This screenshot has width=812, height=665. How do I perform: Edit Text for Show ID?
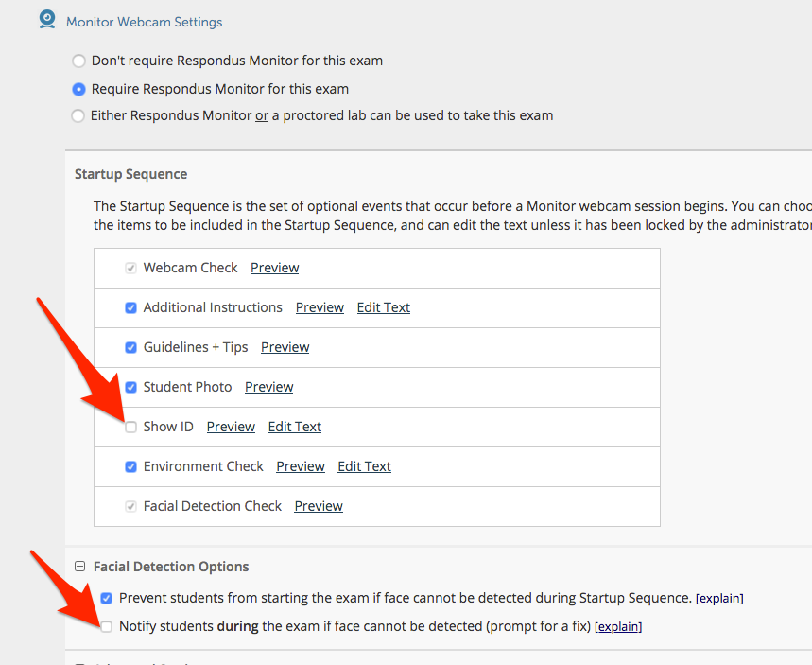[295, 427]
